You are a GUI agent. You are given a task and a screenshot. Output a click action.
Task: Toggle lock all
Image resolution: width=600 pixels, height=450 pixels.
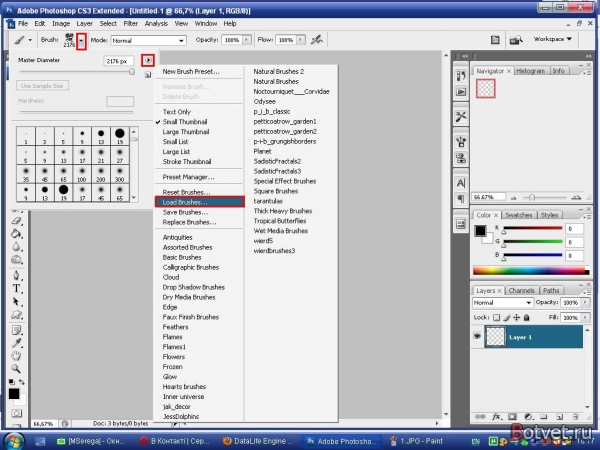coord(527,317)
